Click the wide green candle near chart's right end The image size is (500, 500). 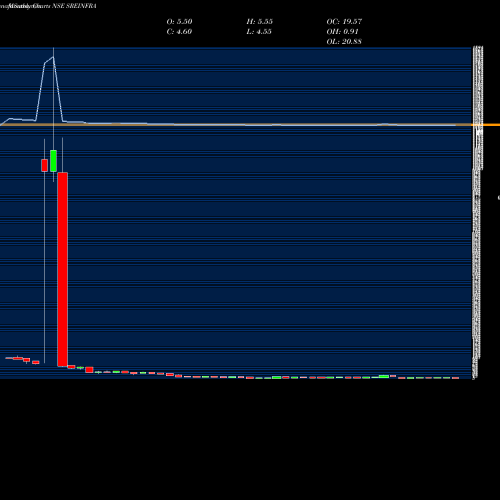tap(384, 376)
